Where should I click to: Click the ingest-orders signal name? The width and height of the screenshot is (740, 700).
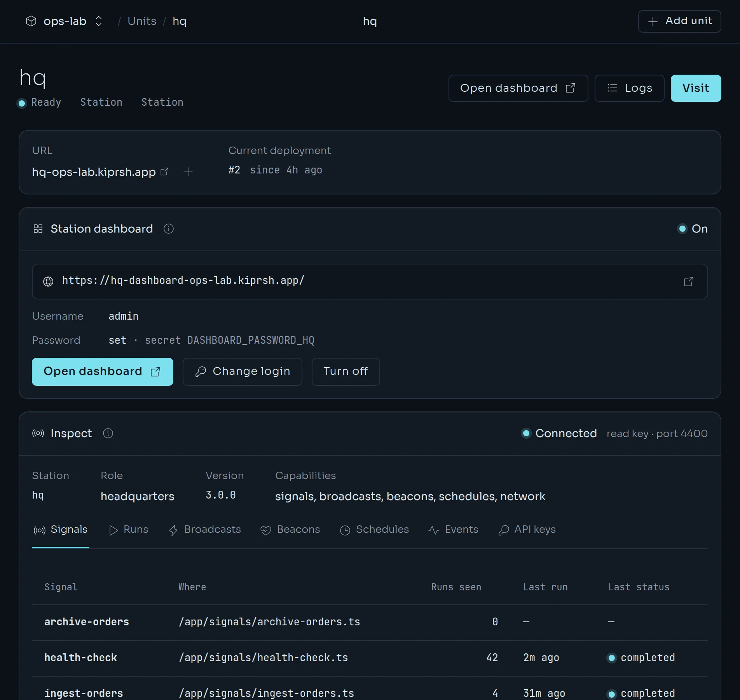[x=84, y=693]
